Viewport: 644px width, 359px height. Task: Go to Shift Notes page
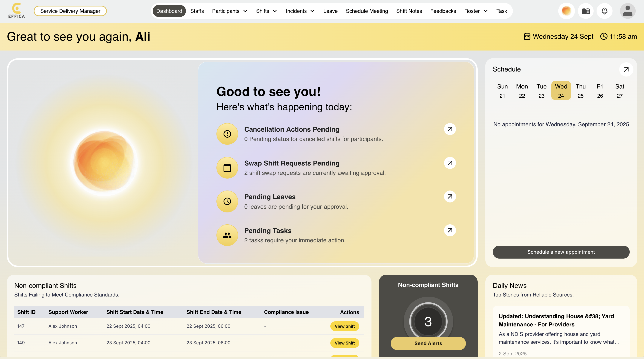pos(409,11)
